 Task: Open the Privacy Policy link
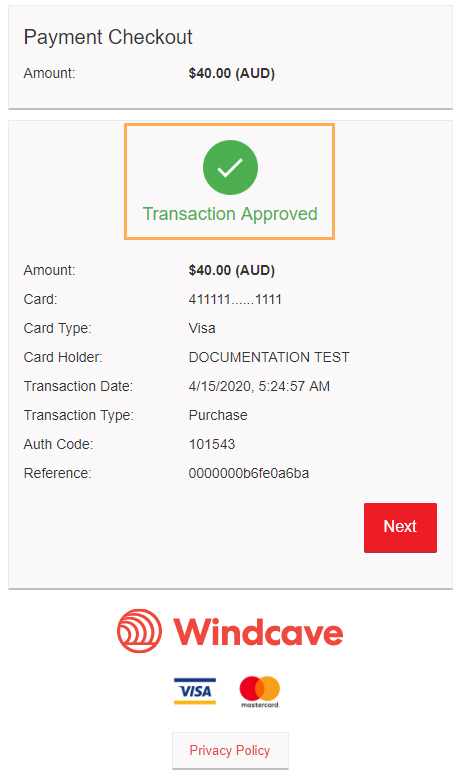[x=230, y=750]
